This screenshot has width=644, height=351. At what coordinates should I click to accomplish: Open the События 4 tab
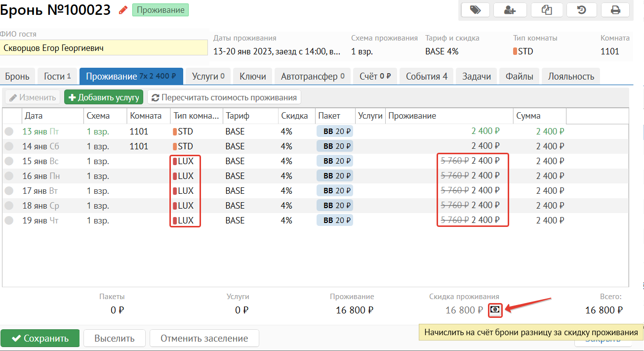(426, 76)
